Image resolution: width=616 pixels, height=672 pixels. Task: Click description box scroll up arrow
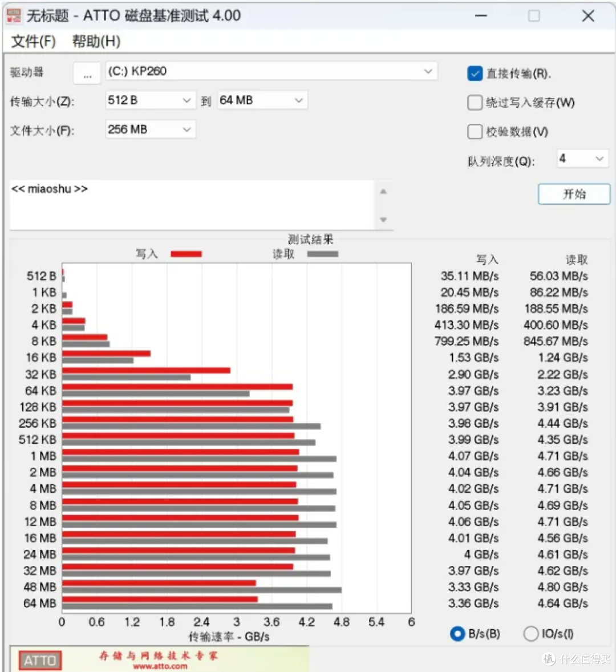383,192
